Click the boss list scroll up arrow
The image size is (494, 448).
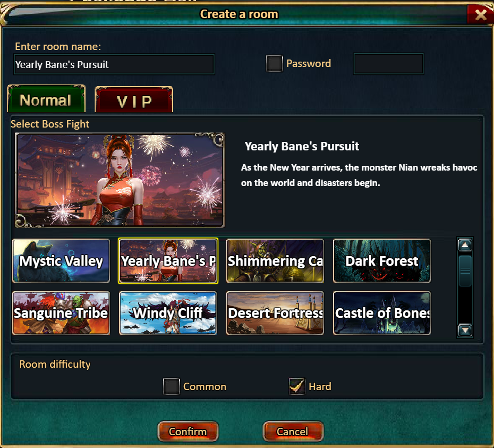[465, 245]
